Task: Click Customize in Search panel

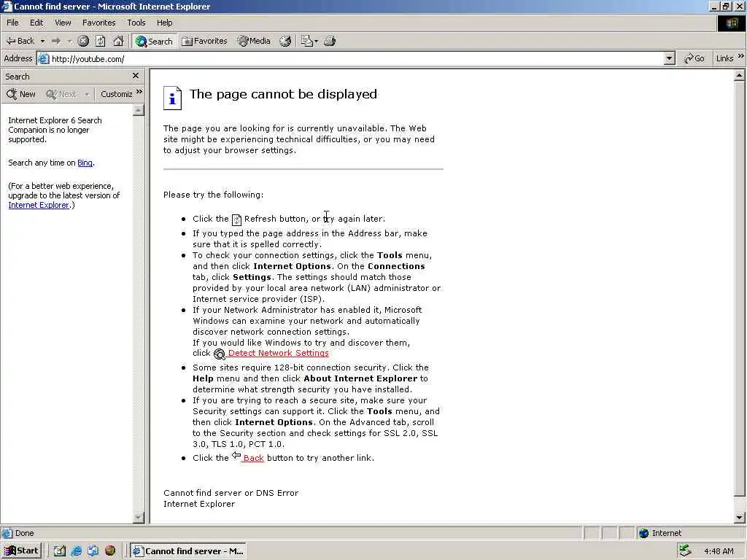Action: 116,94
